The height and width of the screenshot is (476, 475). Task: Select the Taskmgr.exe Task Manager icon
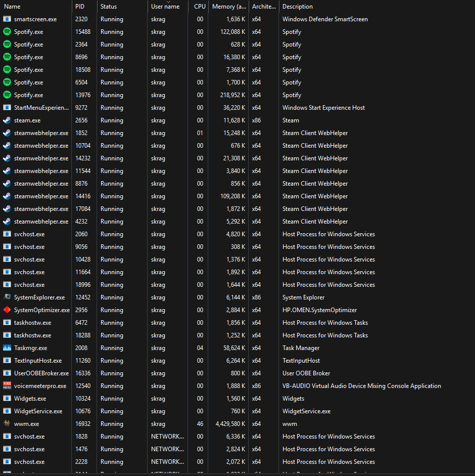pos(7,348)
